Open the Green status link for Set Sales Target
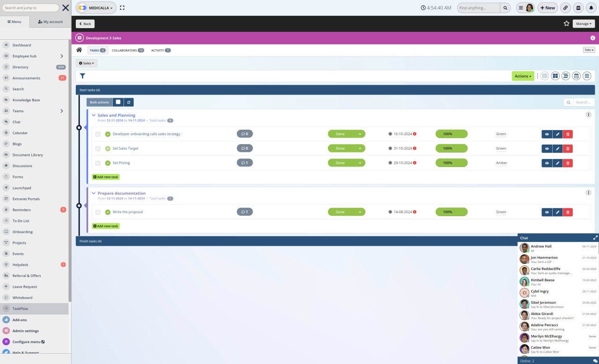This screenshot has width=599, height=364. pos(501,148)
